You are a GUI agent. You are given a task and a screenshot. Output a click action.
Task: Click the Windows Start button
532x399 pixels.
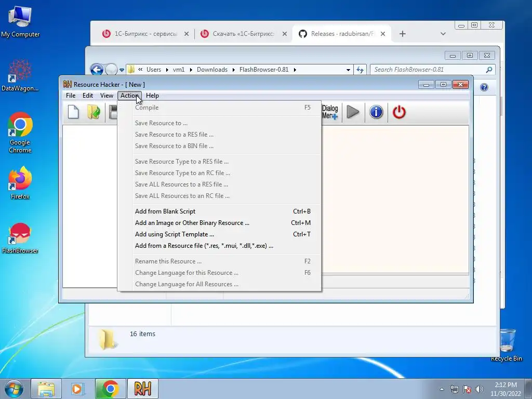[x=14, y=389]
